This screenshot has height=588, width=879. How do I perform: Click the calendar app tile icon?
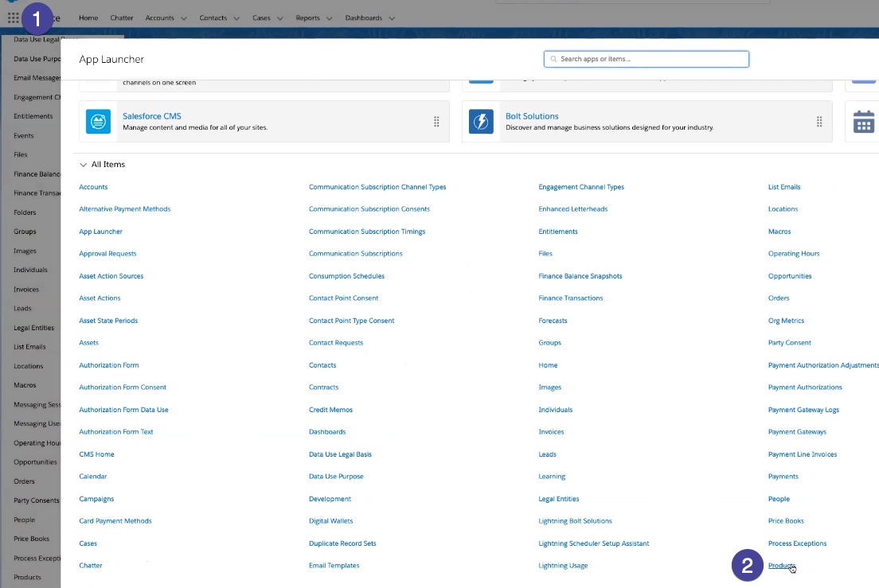(863, 122)
